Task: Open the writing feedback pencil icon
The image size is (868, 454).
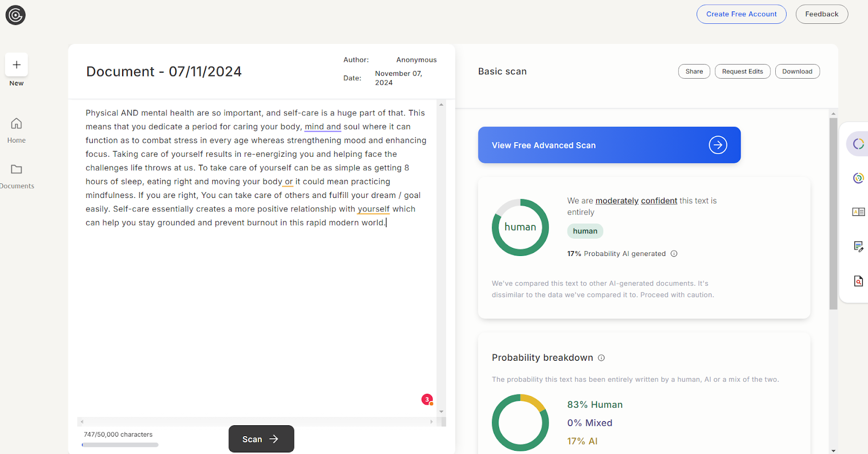Action: (x=858, y=247)
